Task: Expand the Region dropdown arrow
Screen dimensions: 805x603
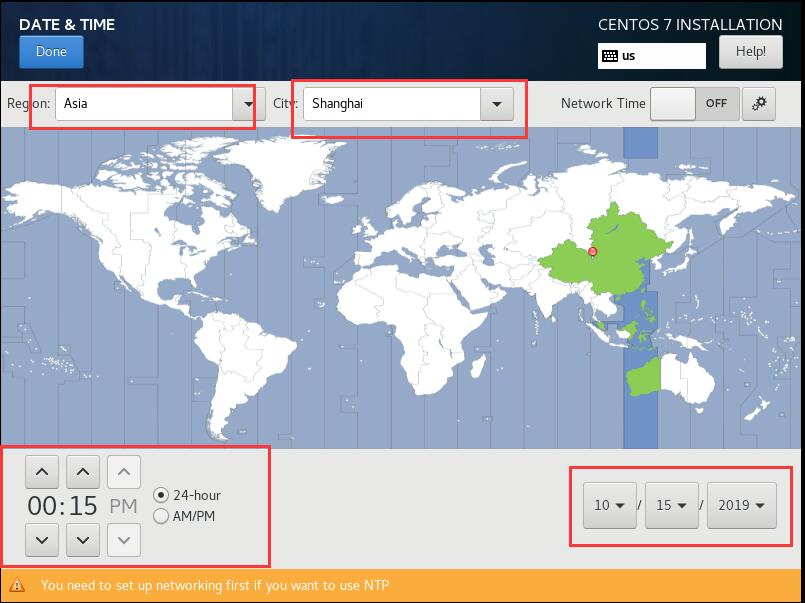Action: coord(245,103)
